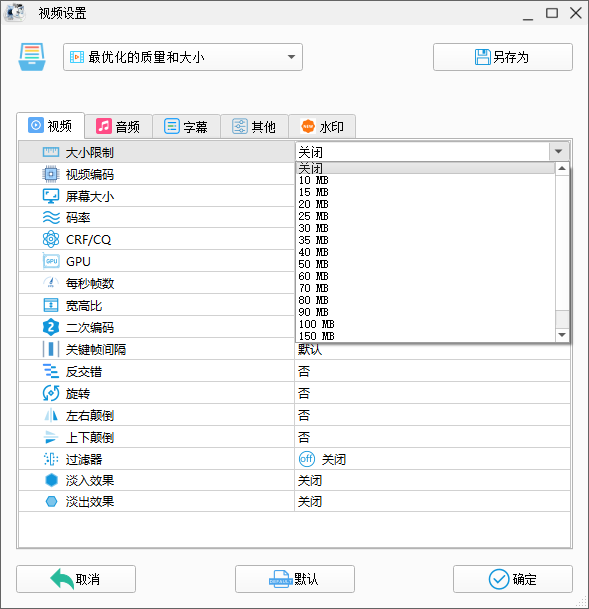Click the filter icon for 过滤器
589x609 pixels.
click(x=51, y=459)
